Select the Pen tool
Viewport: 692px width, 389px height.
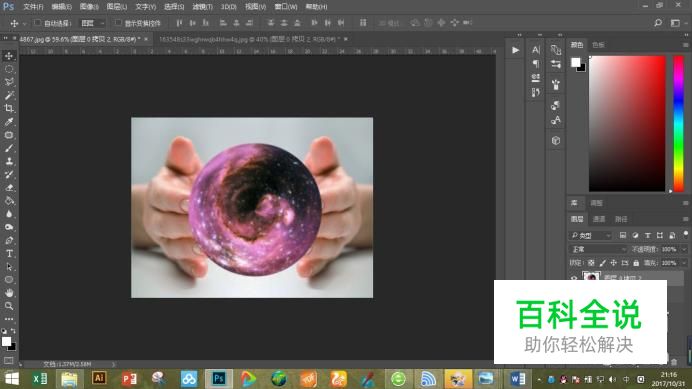click(9, 241)
